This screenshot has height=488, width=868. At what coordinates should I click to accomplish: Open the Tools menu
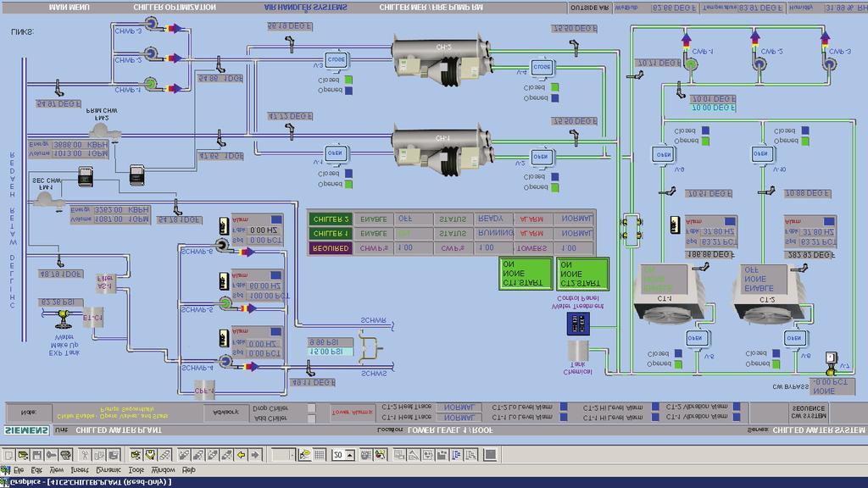(x=136, y=469)
